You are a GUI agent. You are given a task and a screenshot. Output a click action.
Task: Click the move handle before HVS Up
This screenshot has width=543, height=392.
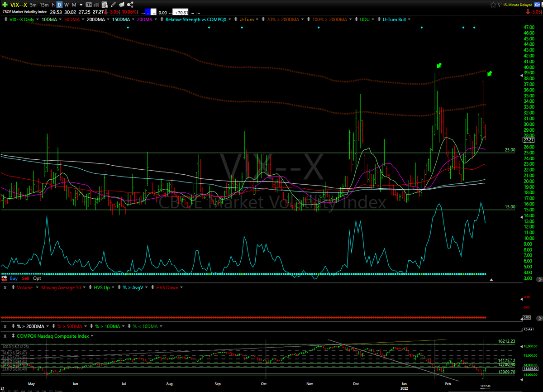[x=90, y=287]
